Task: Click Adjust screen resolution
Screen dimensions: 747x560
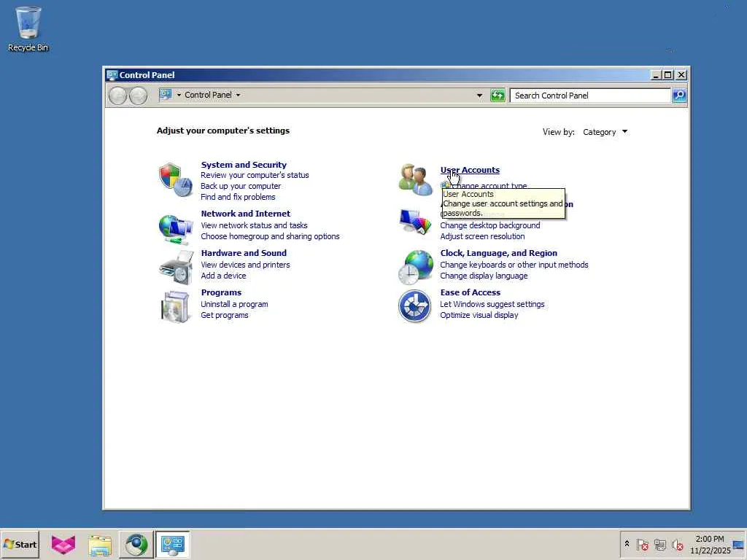Action: tap(483, 237)
